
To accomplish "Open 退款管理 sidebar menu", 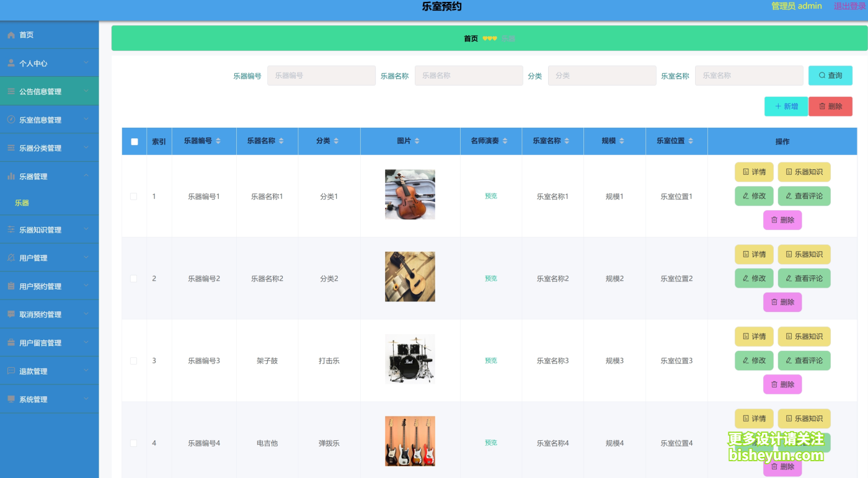I will (x=50, y=371).
